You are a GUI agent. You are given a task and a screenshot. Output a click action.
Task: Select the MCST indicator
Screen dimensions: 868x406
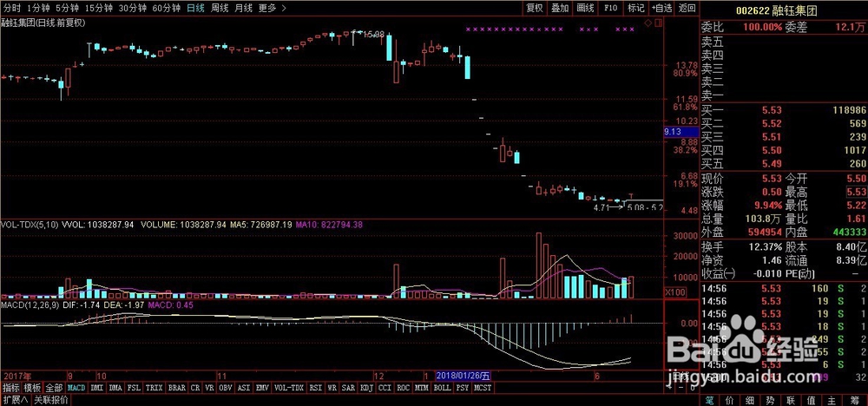coord(483,388)
